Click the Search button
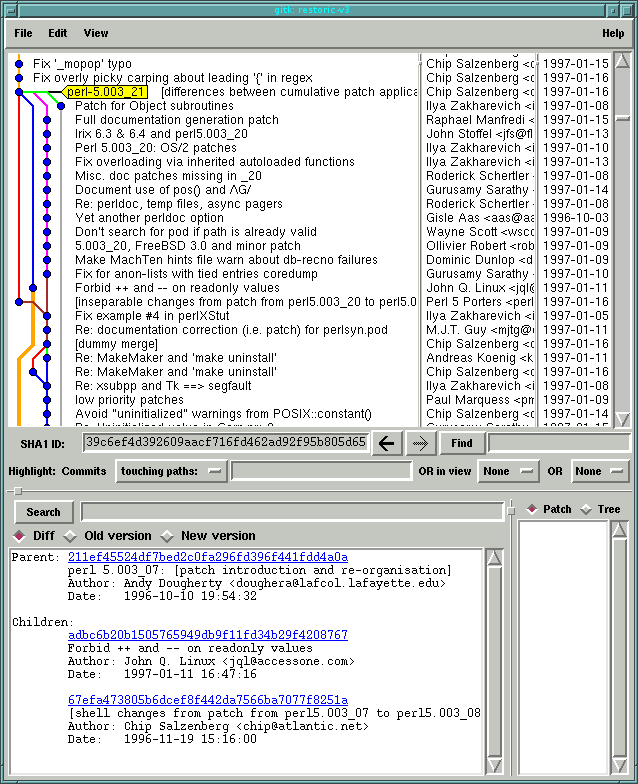This screenshot has width=638, height=784. [x=44, y=512]
